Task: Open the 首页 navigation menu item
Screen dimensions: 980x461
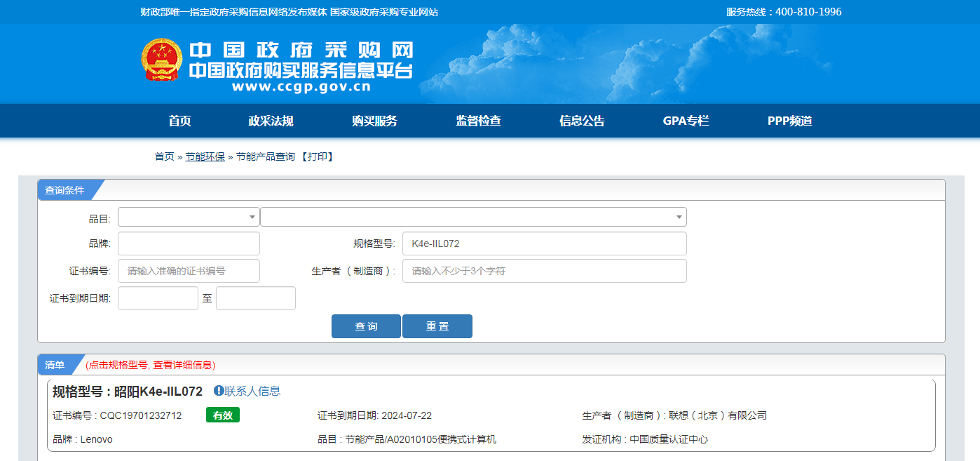Action: 179,121
